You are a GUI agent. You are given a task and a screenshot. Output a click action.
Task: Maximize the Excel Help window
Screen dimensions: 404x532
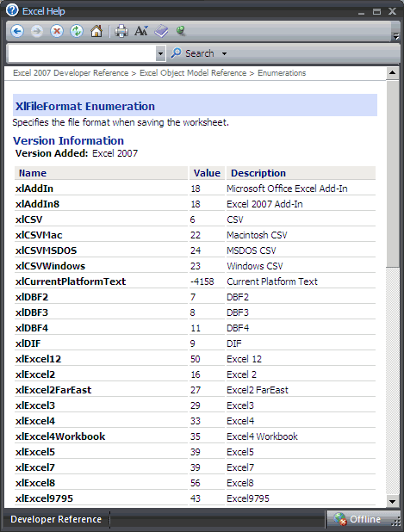(376, 12)
